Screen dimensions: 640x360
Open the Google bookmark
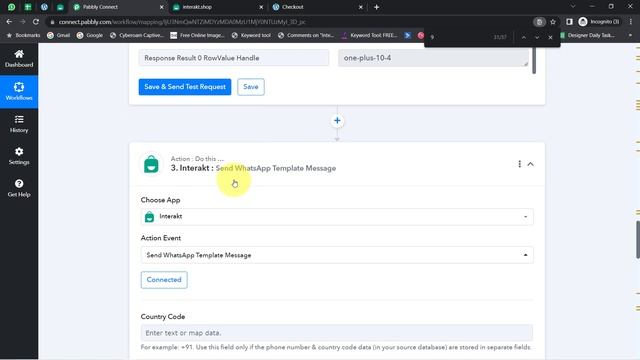[x=90, y=36]
